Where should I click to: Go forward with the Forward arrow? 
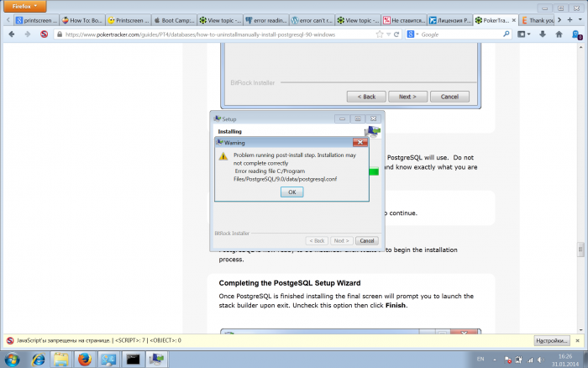(28, 34)
